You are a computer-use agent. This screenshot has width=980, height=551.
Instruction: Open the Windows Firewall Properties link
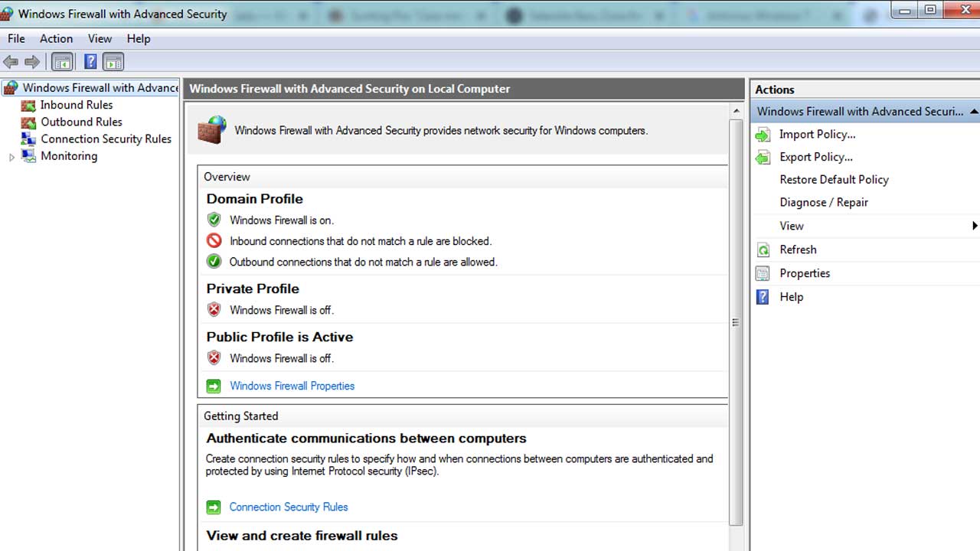(x=292, y=386)
